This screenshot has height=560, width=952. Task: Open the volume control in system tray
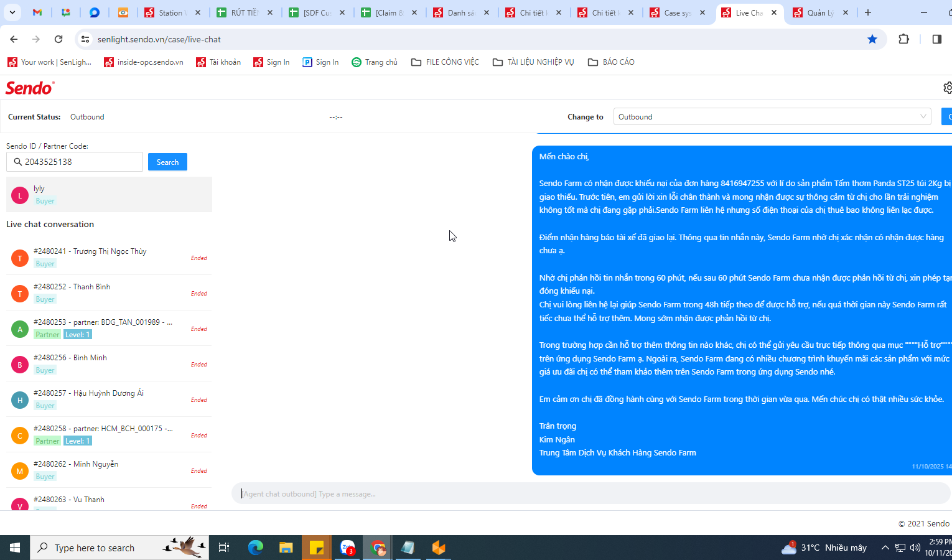[x=915, y=548]
